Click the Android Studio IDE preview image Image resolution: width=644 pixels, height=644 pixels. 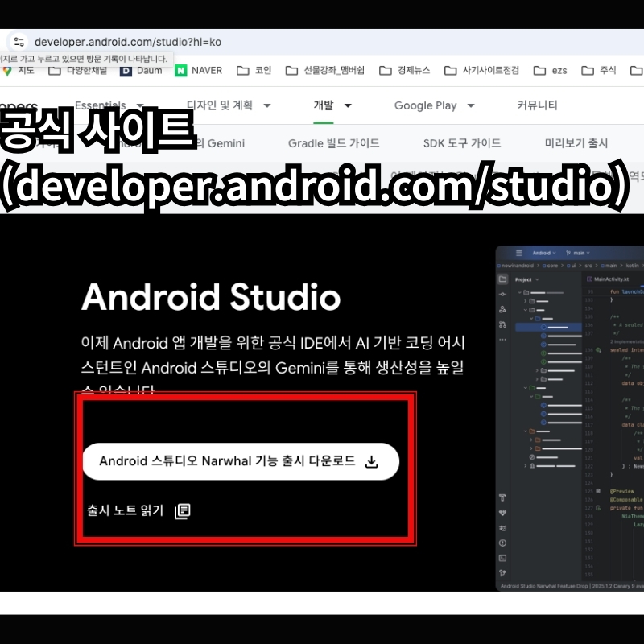click(570, 418)
